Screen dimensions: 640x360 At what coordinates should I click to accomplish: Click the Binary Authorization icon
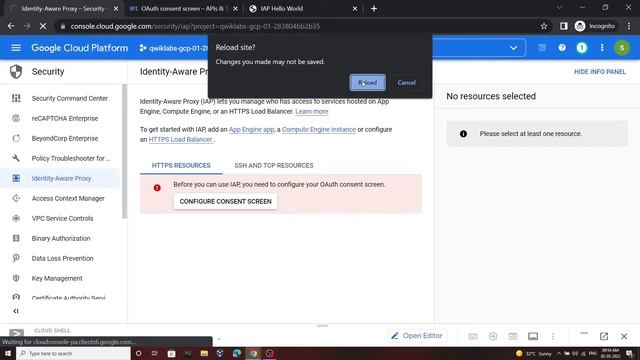16,238
